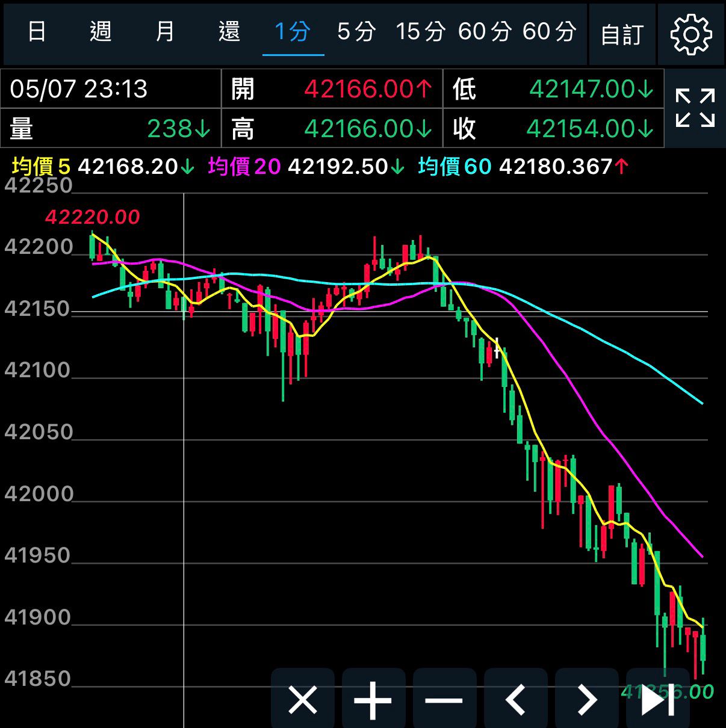This screenshot has height=728, width=726.
Task: Click the 42220.00 high price marker
Action: 92,217
